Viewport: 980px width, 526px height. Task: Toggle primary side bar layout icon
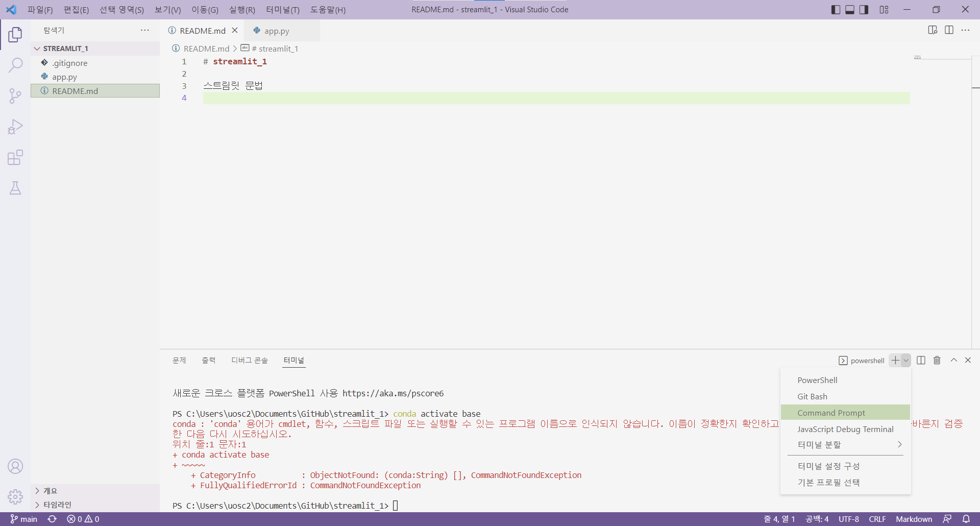coord(836,10)
